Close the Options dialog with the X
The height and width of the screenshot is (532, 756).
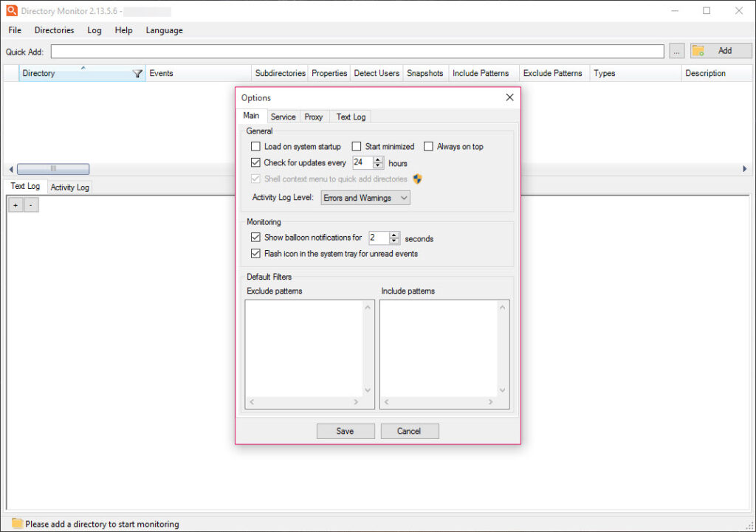coord(509,97)
